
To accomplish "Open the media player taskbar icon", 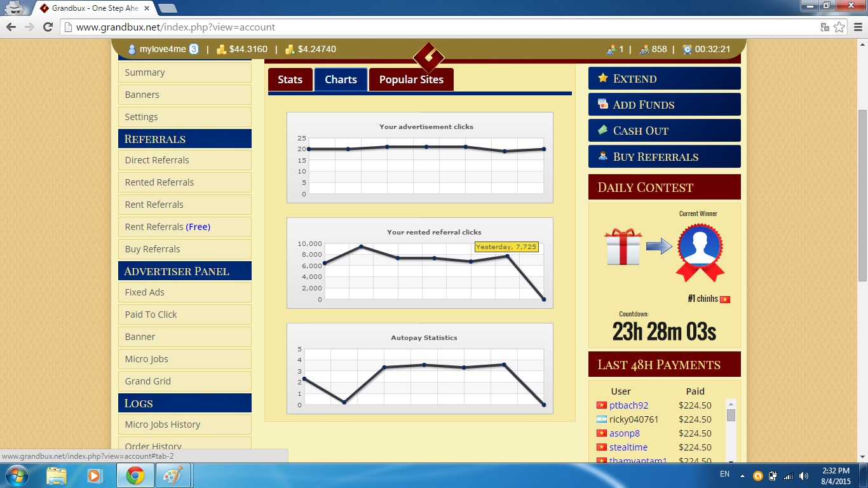I will coord(95,475).
